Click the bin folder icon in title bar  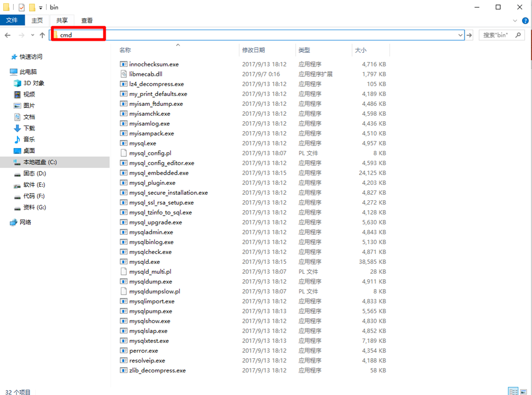click(6, 7)
